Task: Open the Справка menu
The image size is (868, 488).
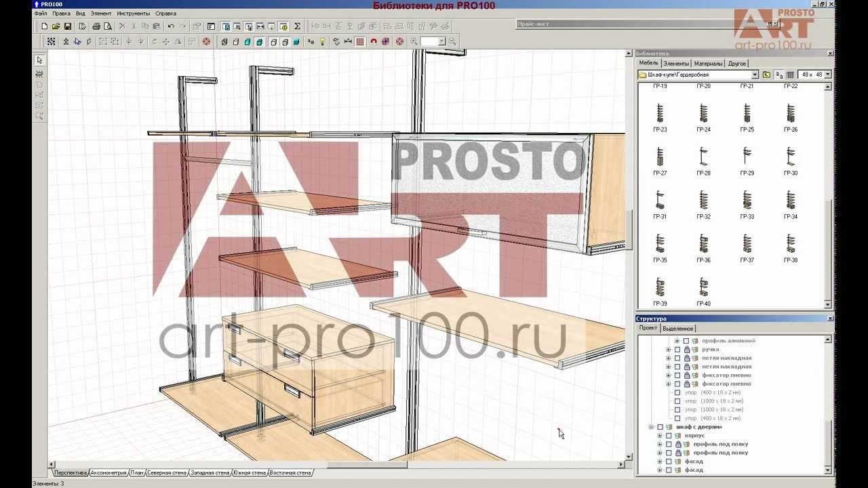Action: pos(165,14)
